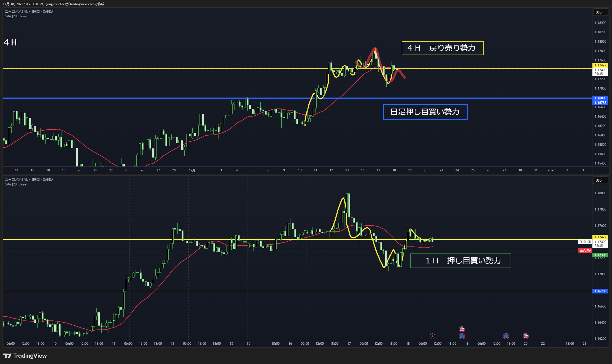612x364 pixels.
Task: Click the purple lightning event icon
Action: tap(432, 336)
